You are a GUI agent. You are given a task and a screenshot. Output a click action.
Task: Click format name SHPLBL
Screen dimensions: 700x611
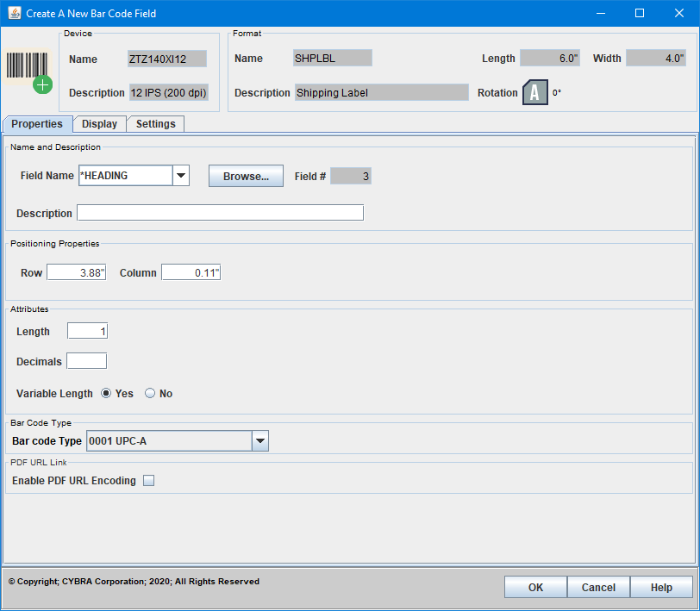tap(333, 58)
